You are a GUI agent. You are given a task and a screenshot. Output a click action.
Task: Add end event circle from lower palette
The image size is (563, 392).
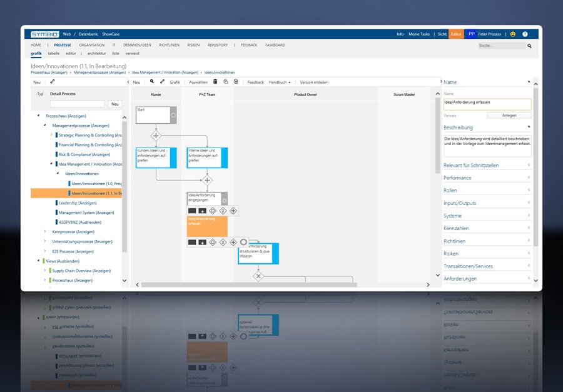point(243,243)
